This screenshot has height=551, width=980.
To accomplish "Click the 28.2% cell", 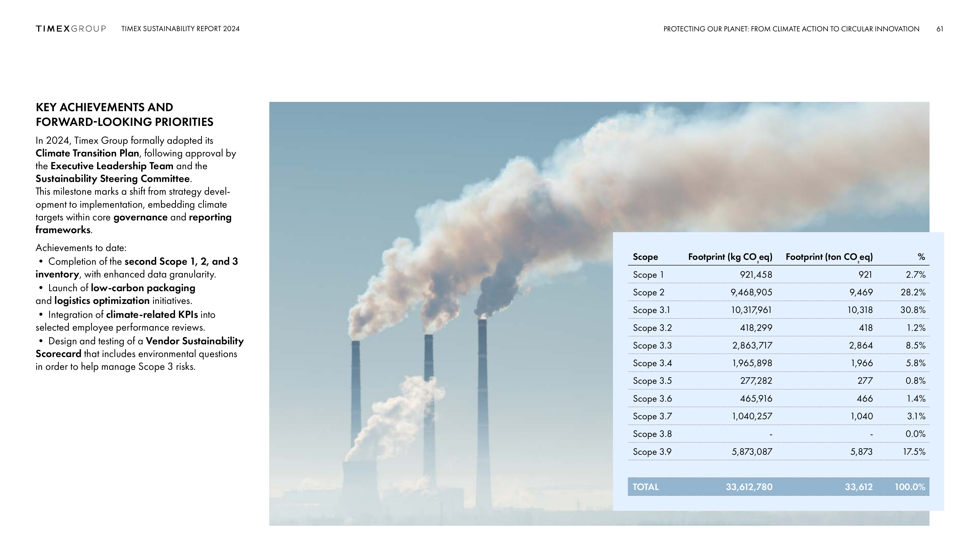I will (913, 292).
